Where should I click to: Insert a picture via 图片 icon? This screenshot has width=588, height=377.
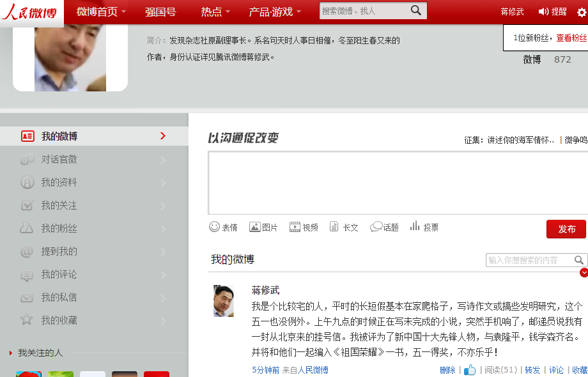tap(255, 227)
